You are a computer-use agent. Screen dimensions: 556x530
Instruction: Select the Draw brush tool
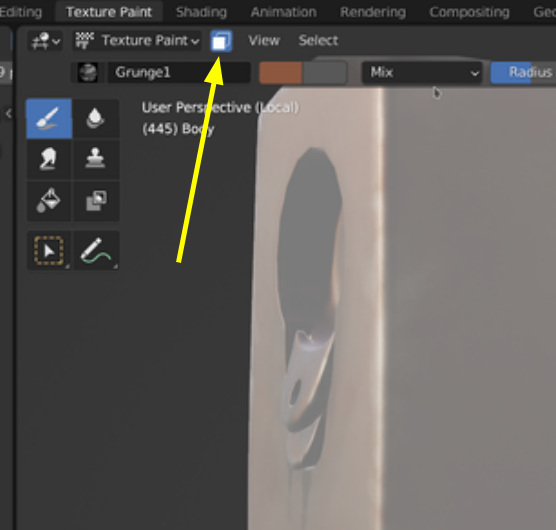click(49, 118)
